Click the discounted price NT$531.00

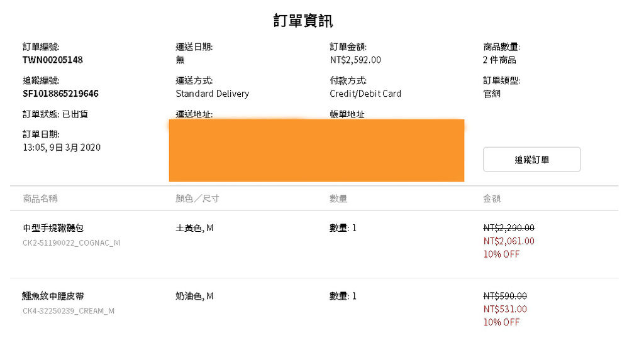tap(505, 309)
